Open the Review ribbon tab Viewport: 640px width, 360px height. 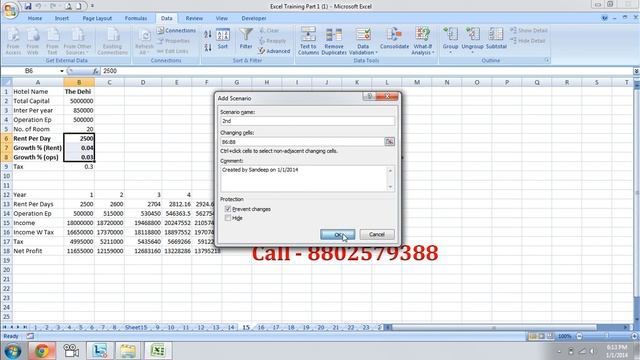194,18
